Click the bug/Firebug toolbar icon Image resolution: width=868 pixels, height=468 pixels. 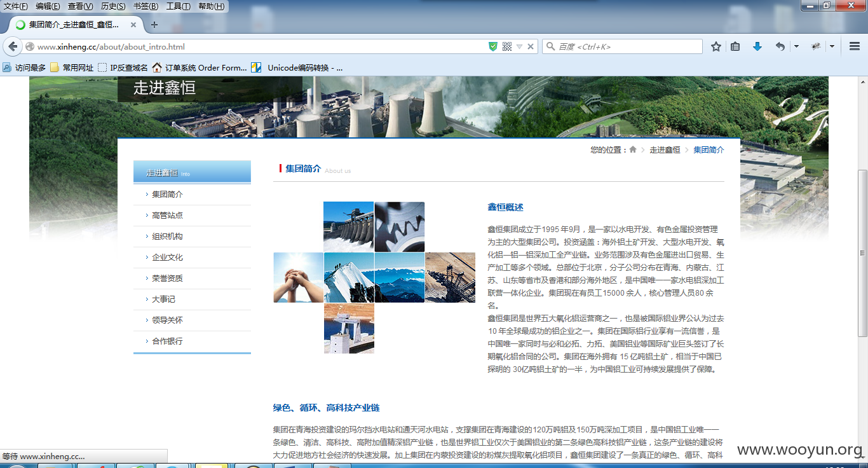tap(817, 46)
